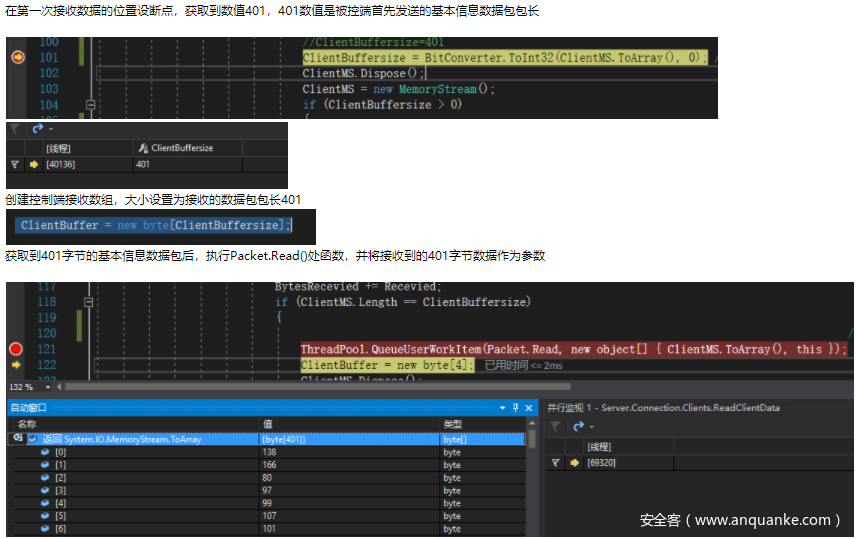
Task: Click the filter icon in upper watch toolbar
Action: coord(14,129)
